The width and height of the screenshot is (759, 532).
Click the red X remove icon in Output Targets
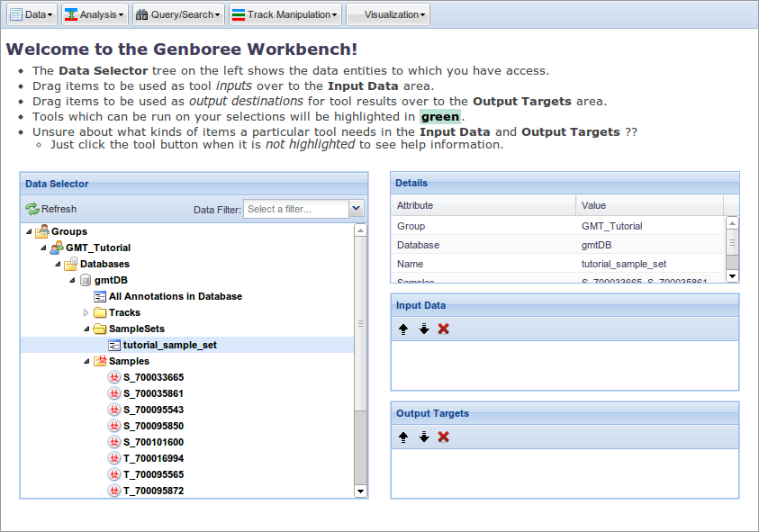click(x=443, y=437)
